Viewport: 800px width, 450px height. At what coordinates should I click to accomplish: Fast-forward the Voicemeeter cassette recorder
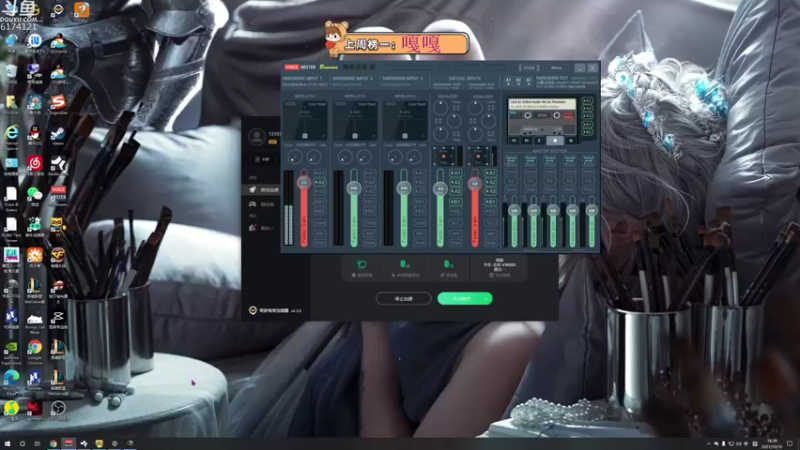527,140
